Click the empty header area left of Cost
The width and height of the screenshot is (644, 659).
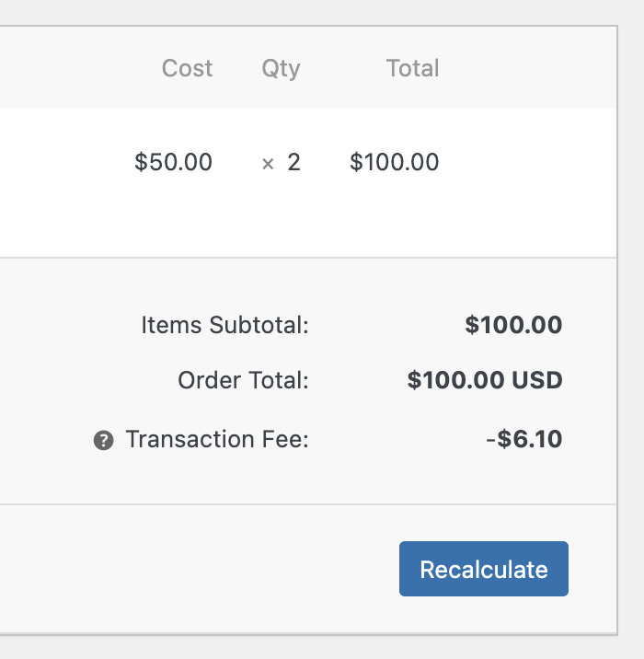(74, 68)
